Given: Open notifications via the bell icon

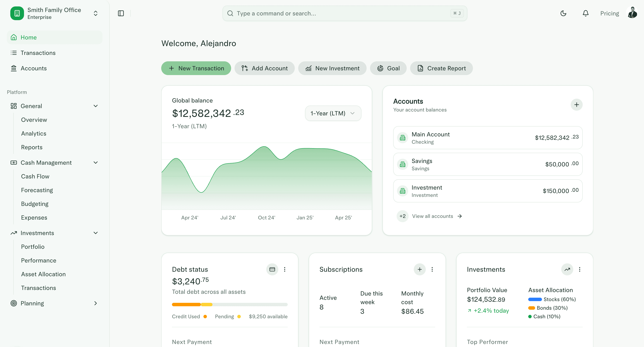Looking at the screenshot, I should click(585, 13).
